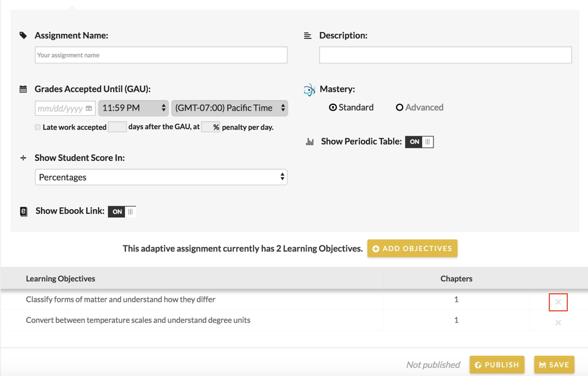Remove the Convert between temperature scales objective
588x376 pixels.
pos(558,323)
